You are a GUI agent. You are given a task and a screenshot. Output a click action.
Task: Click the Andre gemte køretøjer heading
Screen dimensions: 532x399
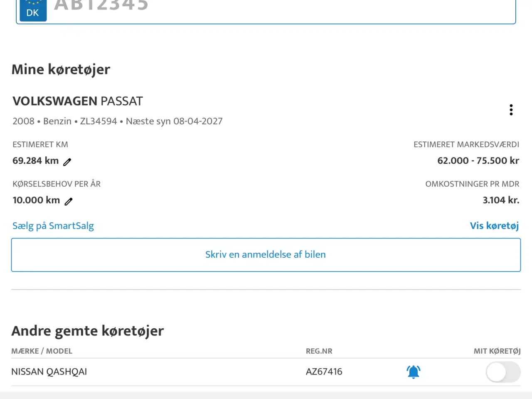(88, 331)
